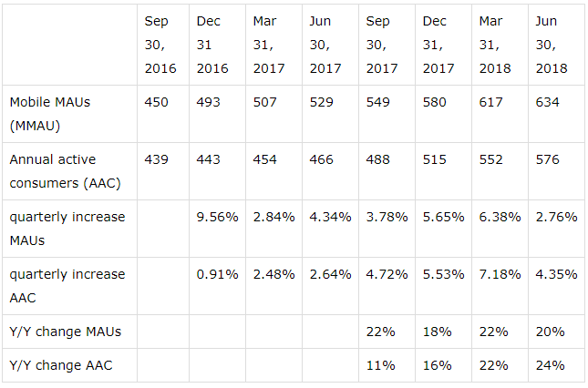
Task: Click the 18% Y/Y change MAUs cell
Action: [x=438, y=332]
